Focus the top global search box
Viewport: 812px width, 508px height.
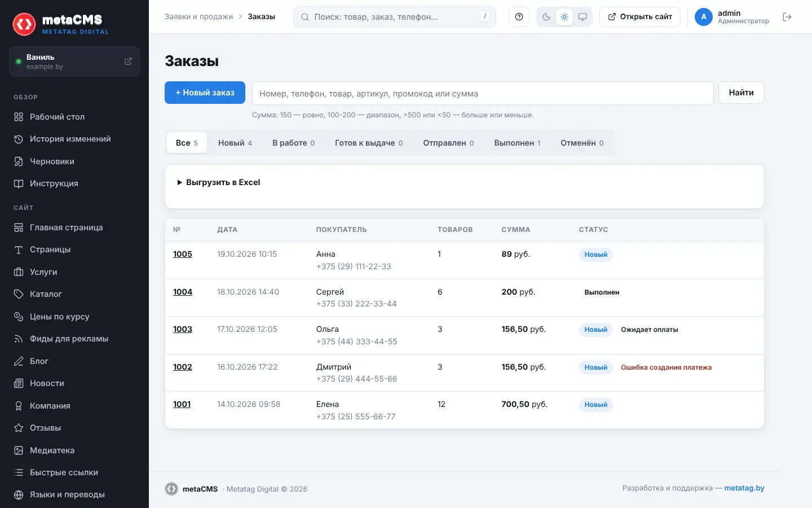coord(395,17)
